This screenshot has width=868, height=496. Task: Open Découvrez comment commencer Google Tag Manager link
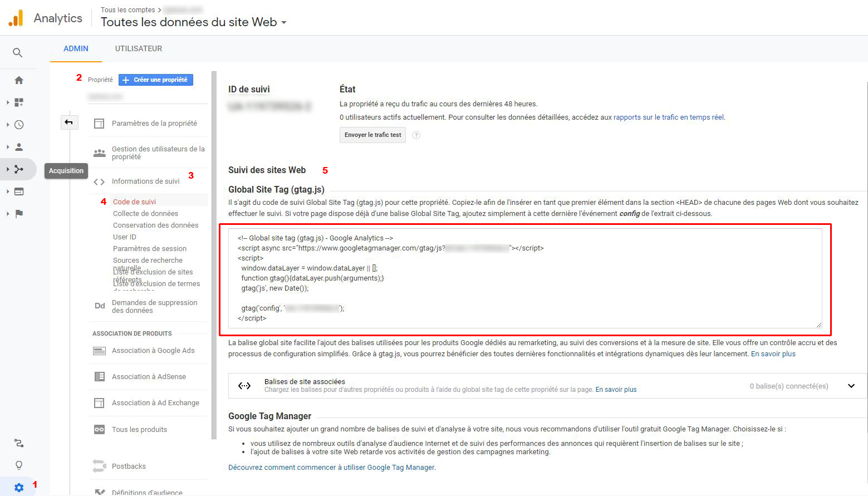[331, 467]
